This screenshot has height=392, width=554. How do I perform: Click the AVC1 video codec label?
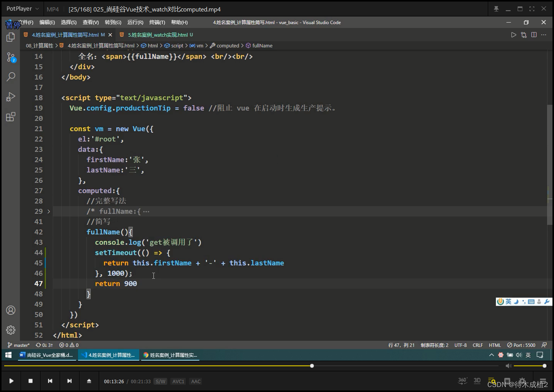[x=178, y=381]
